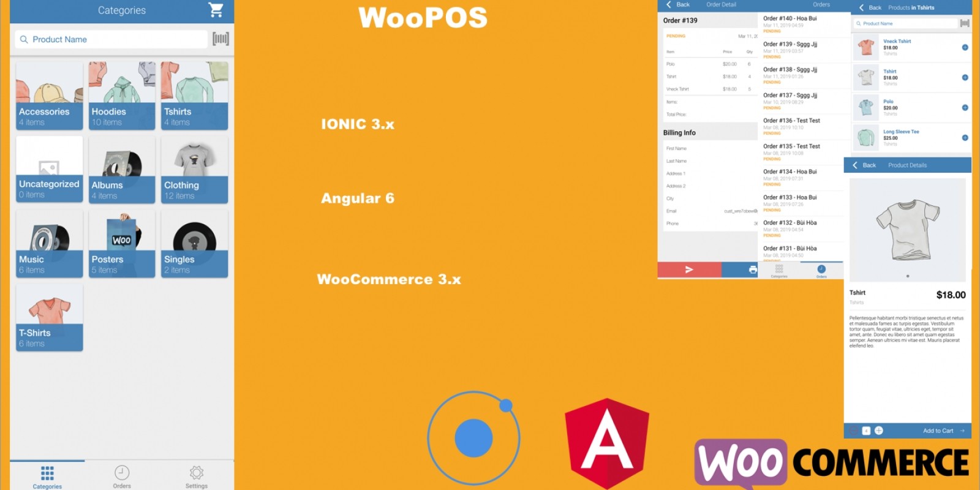Click the Order #139 title in Order Detail
The height and width of the screenshot is (490, 980).
click(680, 20)
